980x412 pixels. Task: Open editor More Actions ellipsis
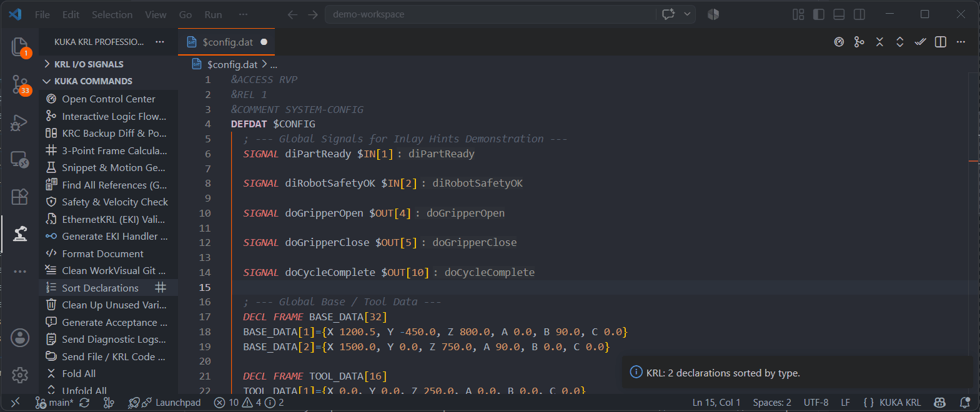961,42
